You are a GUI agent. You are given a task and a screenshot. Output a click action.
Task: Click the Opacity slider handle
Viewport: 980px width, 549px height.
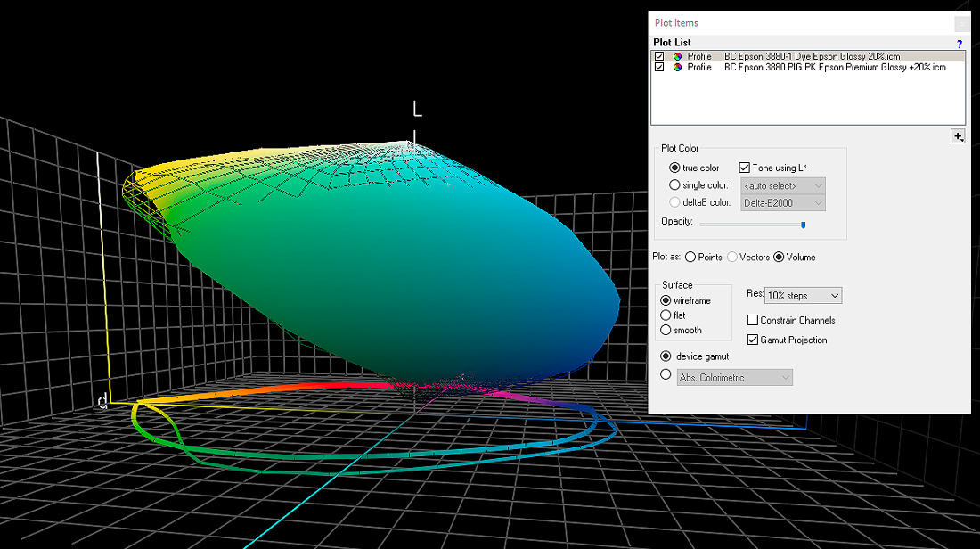click(803, 225)
